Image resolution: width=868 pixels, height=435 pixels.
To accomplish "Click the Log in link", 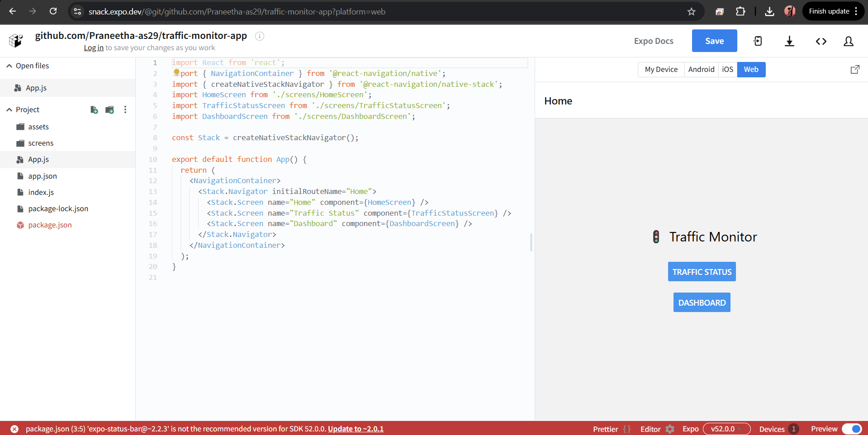I will (x=94, y=48).
